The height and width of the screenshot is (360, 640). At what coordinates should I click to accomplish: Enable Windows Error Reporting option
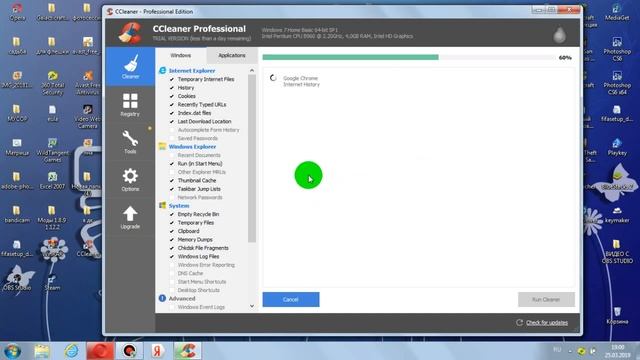click(172, 265)
